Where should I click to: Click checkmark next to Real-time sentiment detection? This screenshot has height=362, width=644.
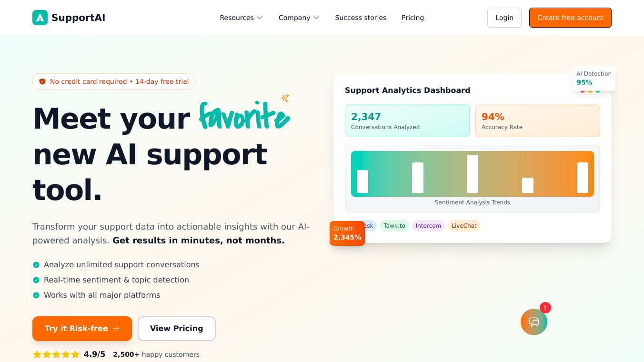coord(36,280)
